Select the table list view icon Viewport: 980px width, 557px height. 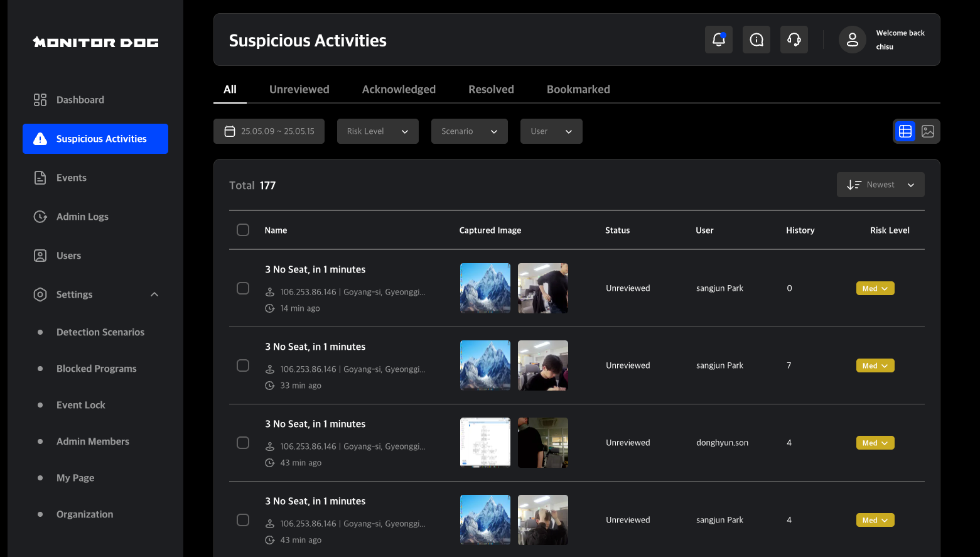[905, 131]
